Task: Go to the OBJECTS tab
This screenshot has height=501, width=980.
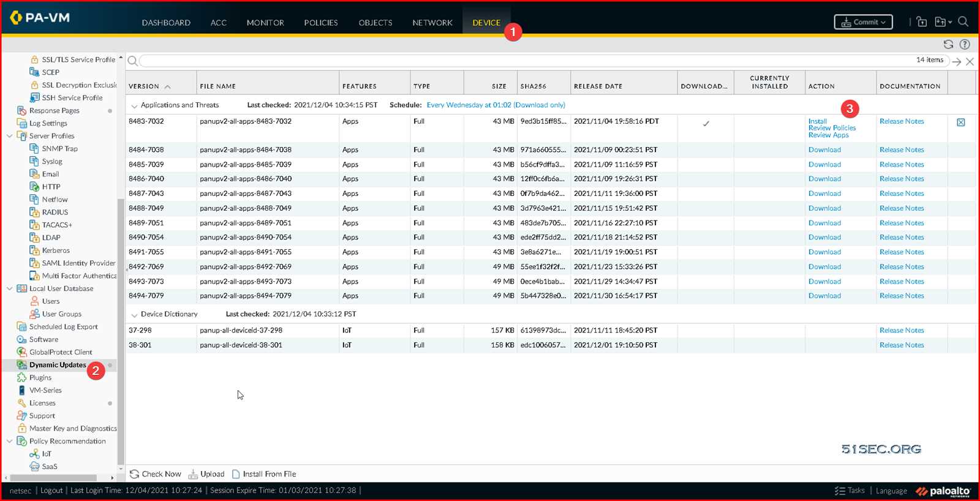Action: click(375, 23)
